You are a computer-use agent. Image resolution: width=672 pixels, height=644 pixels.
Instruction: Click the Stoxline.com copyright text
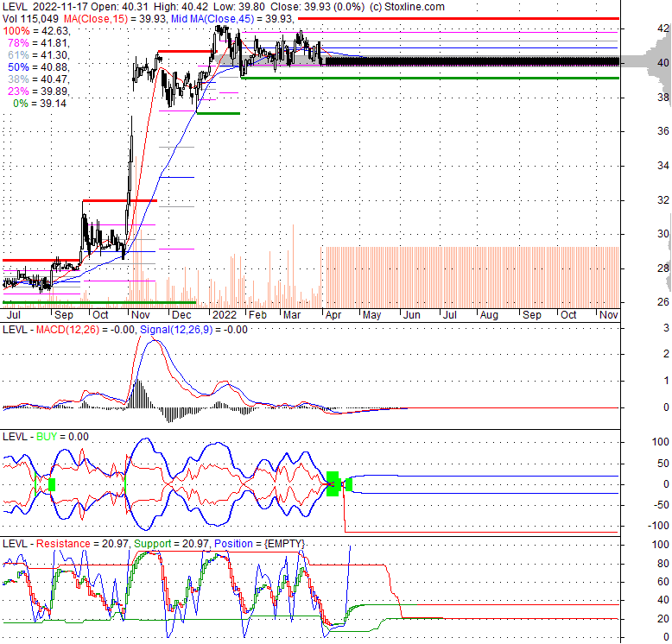coord(407,7)
